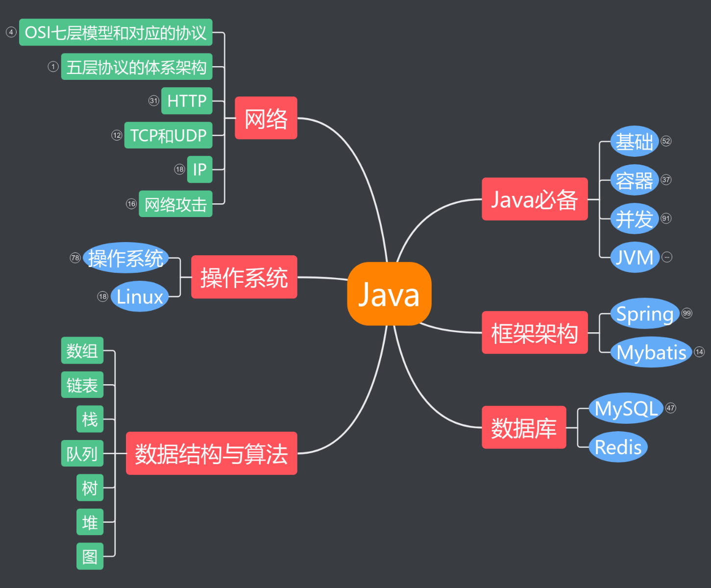Click the 网络 branch node
Viewport: 711px width, 588px height.
266,118
